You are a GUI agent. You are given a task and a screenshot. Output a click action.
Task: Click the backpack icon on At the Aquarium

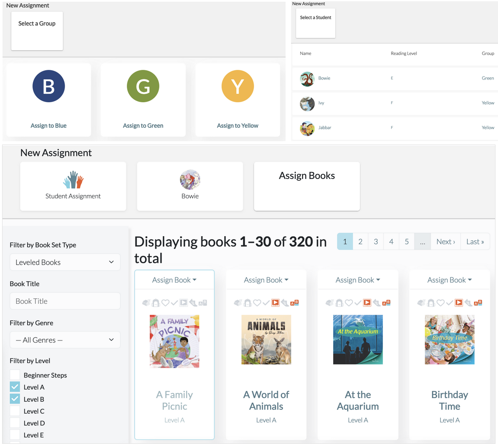pyautogui.click(x=339, y=303)
